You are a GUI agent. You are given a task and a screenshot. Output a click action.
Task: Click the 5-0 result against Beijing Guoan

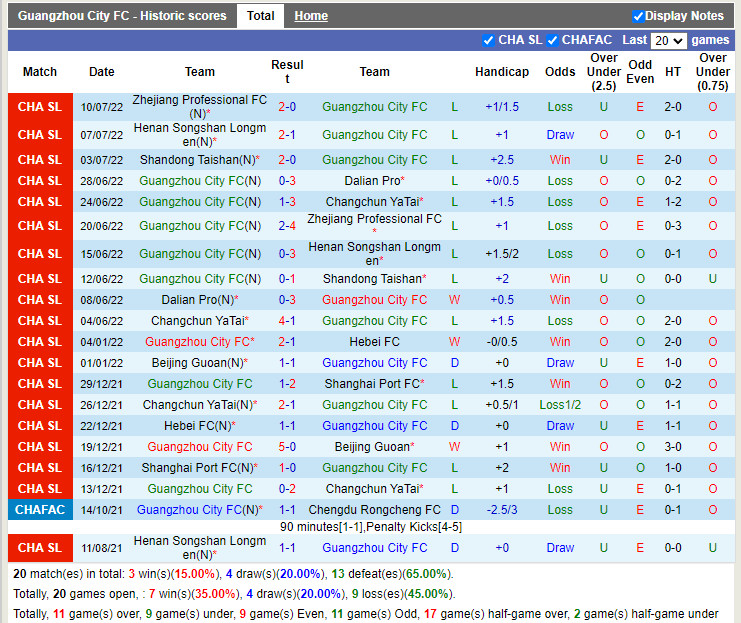[x=287, y=447]
